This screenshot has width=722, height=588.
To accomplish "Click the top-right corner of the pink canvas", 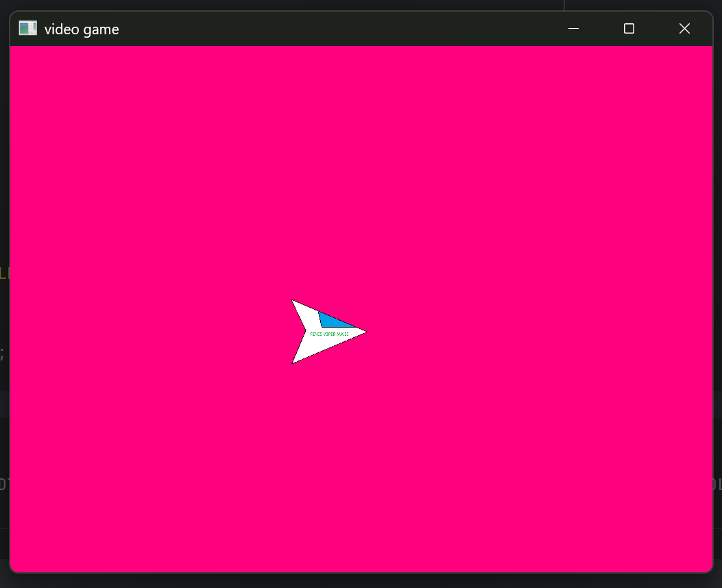I will pyautogui.click(x=709, y=49).
